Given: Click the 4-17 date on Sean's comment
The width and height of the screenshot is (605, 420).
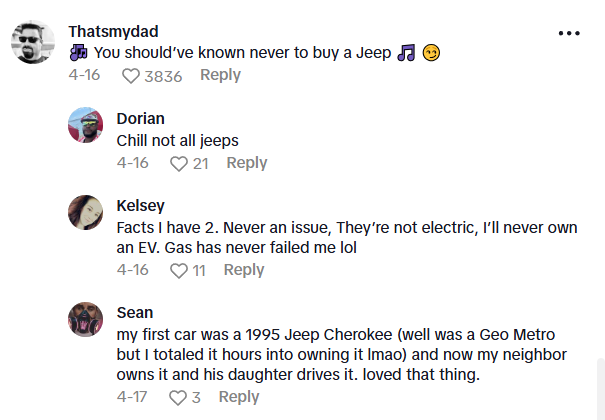Looking at the screenshot, I should pyautogui.click(x=132, y=397).
